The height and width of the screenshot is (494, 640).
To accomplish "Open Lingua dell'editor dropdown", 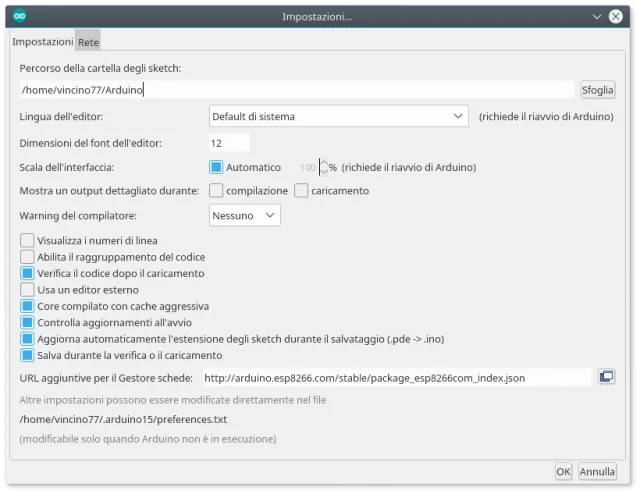I will 338,116.
